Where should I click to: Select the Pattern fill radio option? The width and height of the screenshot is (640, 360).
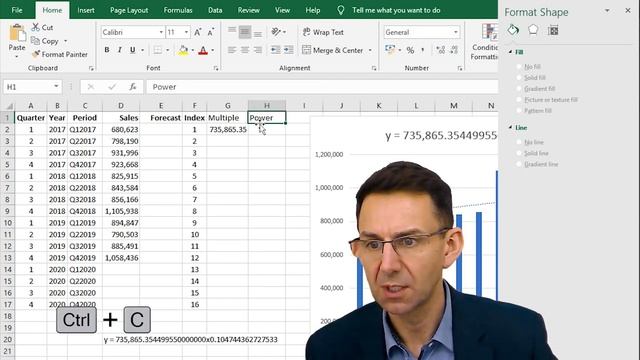pyautogui.click(x=519, y=111)
